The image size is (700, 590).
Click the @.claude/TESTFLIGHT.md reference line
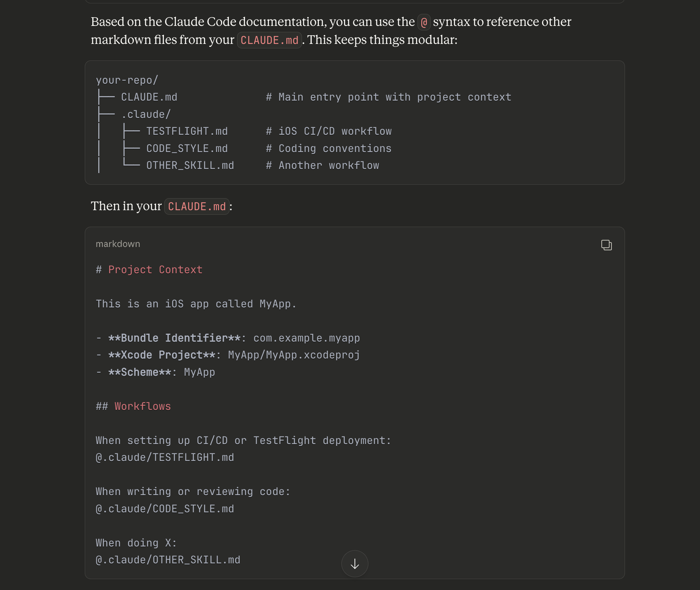click(165, 458)
